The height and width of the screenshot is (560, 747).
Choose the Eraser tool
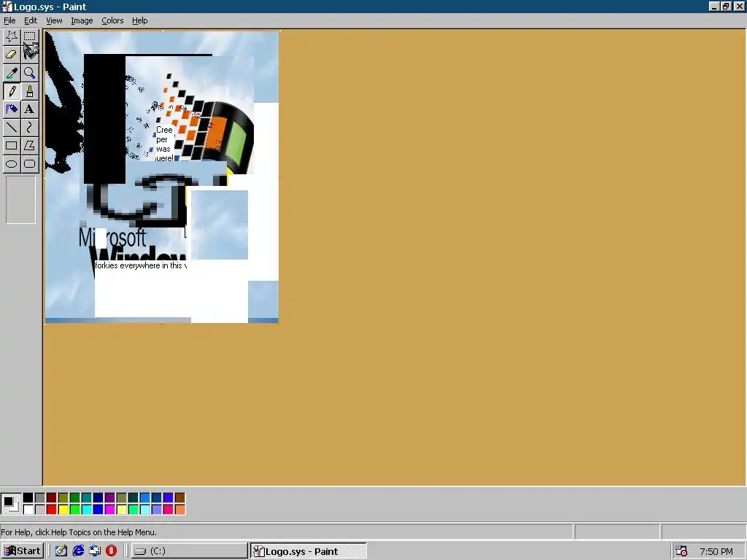(12, 55)
